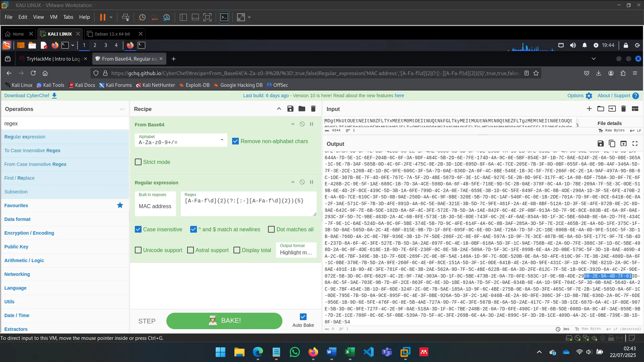The height and width of the screenshot is (362, 644).
Task: Save the current recipe to file
Action: coord(290,109)
